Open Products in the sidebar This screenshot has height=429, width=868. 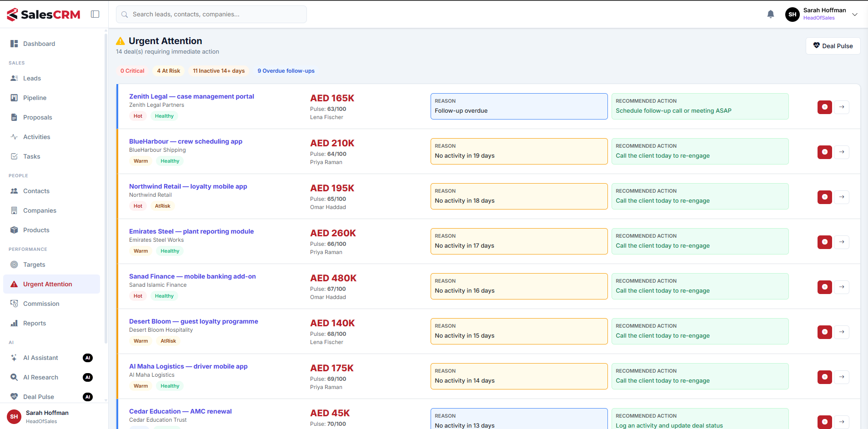51,230
